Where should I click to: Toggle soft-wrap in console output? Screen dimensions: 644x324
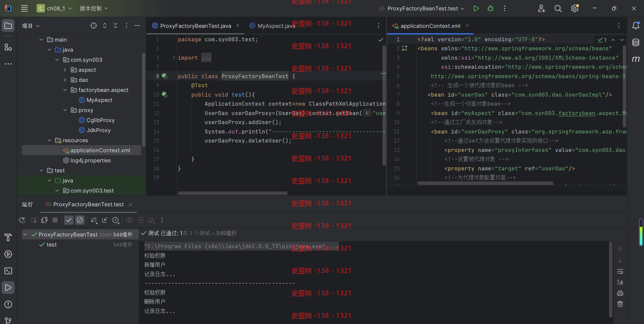[x=620, y=271]
